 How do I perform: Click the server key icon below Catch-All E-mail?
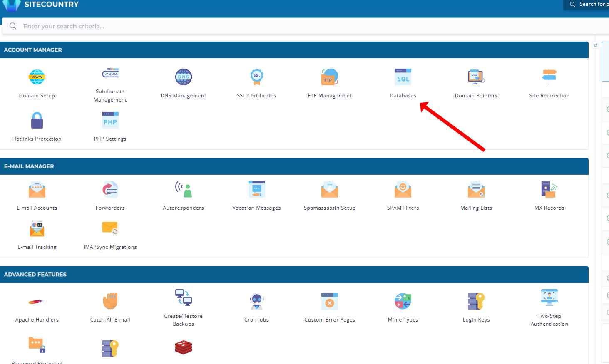[110, 348]
